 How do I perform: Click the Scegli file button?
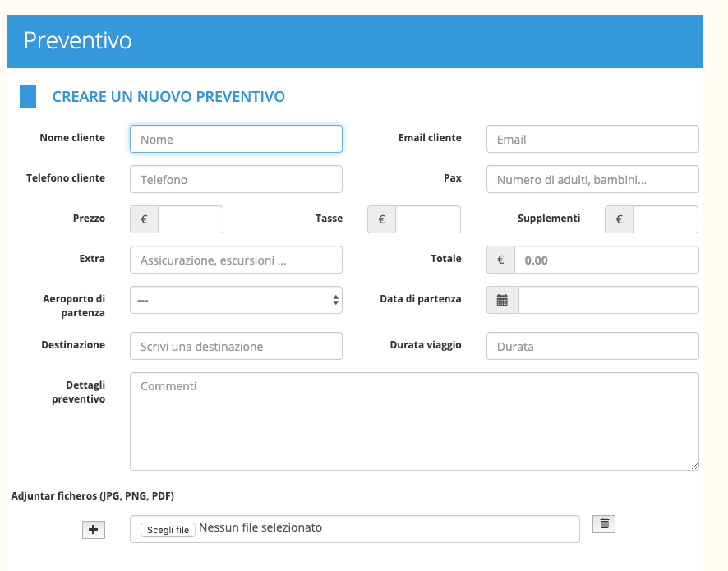click(x=168, y=530)
